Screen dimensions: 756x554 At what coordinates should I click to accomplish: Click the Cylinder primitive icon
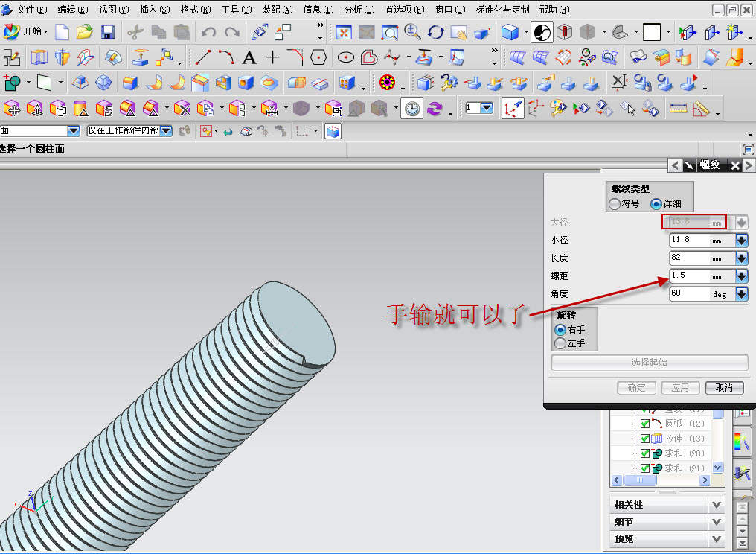click(x=80, y=109)
